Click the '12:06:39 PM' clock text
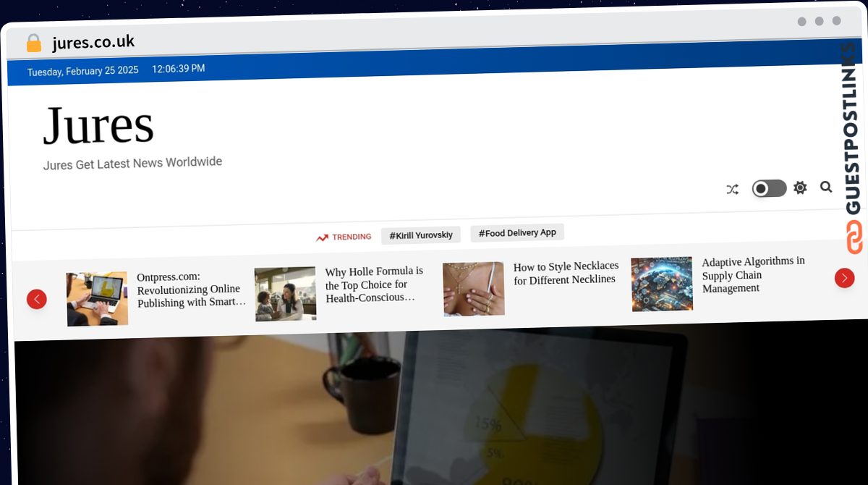 click(x=178, y=69)
